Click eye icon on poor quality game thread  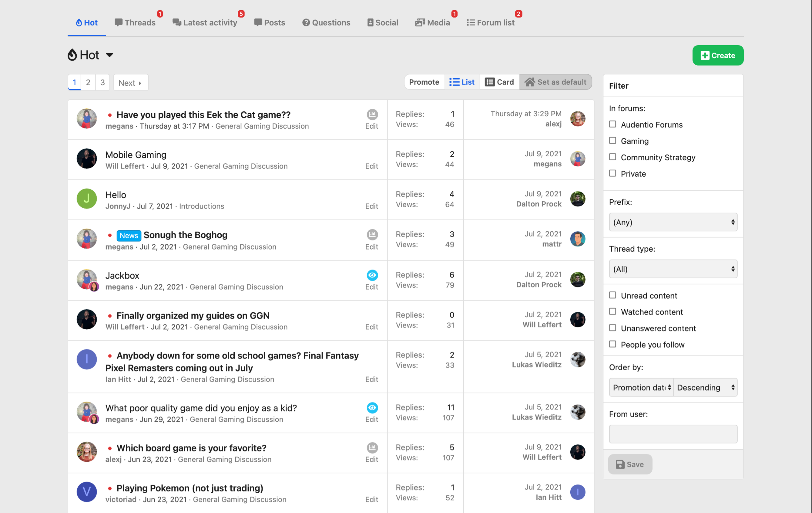pyautogui.click(x=372, y=407)
